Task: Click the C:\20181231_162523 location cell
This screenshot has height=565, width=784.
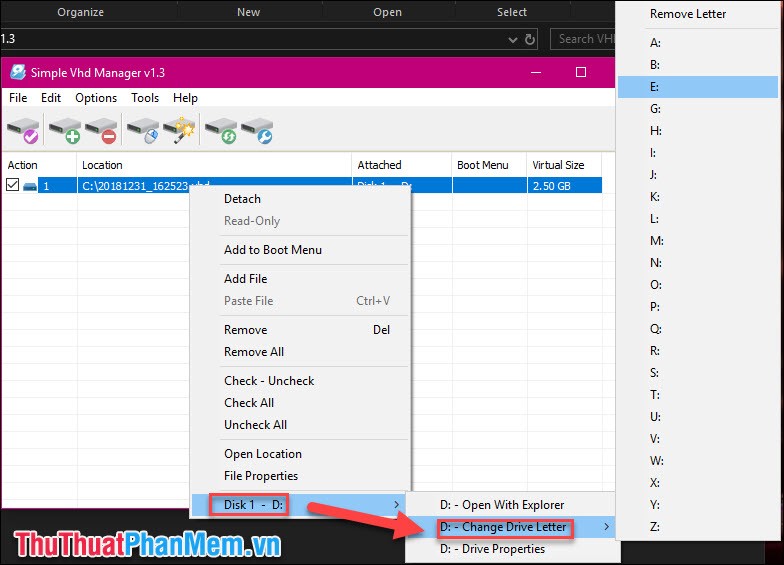Action: tap(214, 186)
